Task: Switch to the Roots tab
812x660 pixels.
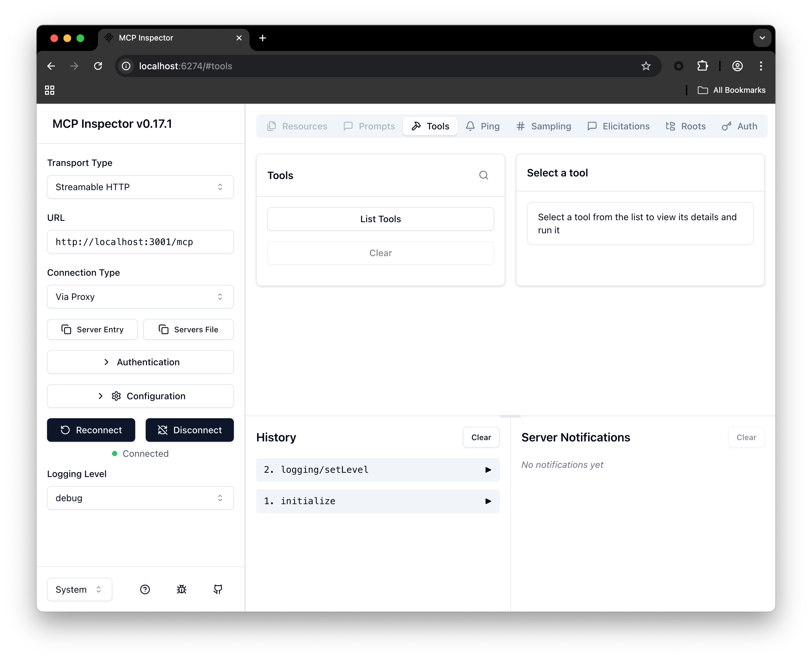Action: [x=686, y=126]
